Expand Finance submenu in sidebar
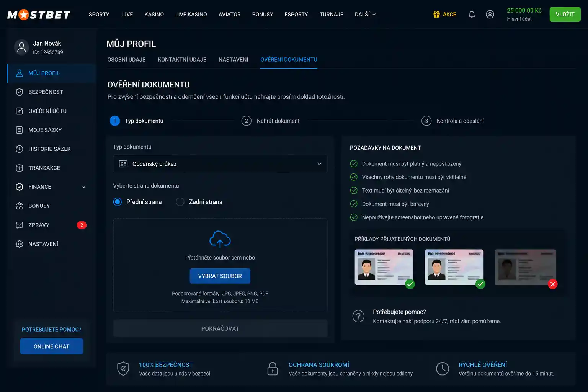 point(51,187)
